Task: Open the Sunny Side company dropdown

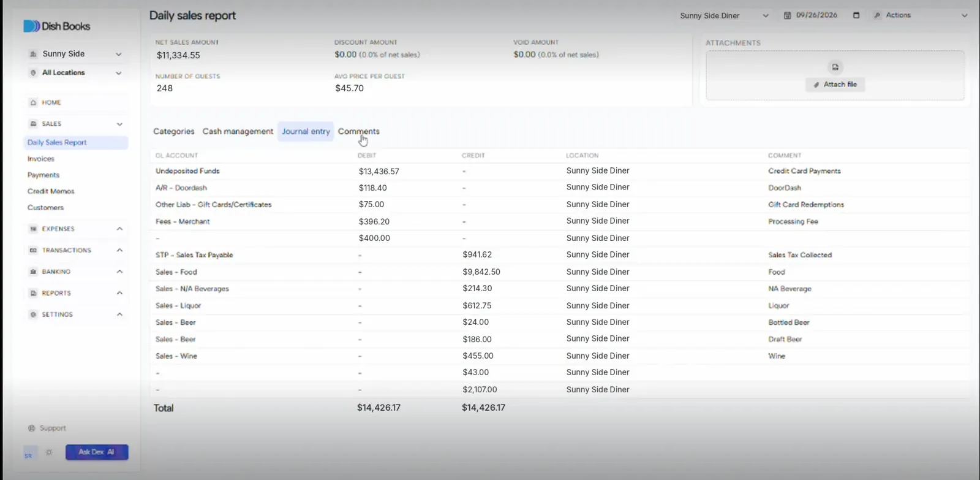Action: pos(76,54)
